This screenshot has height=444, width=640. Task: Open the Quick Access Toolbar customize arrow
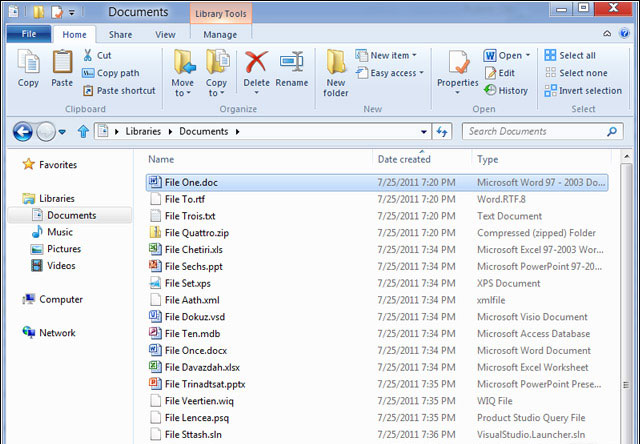point(71,13)
